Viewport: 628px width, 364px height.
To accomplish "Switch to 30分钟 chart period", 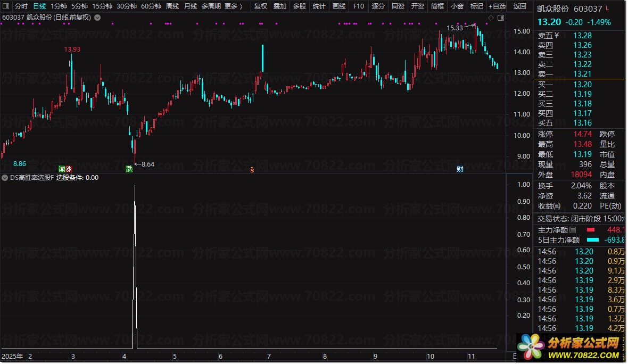I will click(127, 6).
